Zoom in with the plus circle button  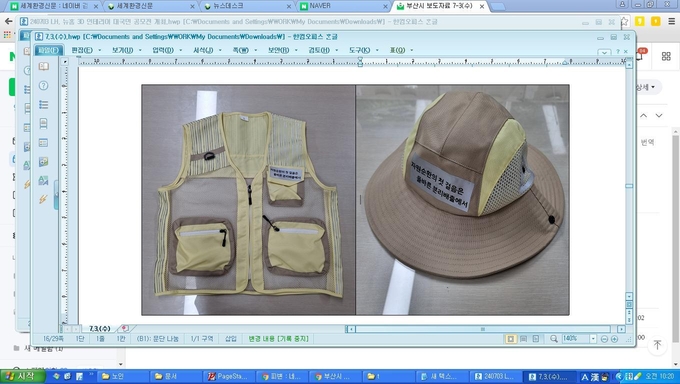coord(614,339)
